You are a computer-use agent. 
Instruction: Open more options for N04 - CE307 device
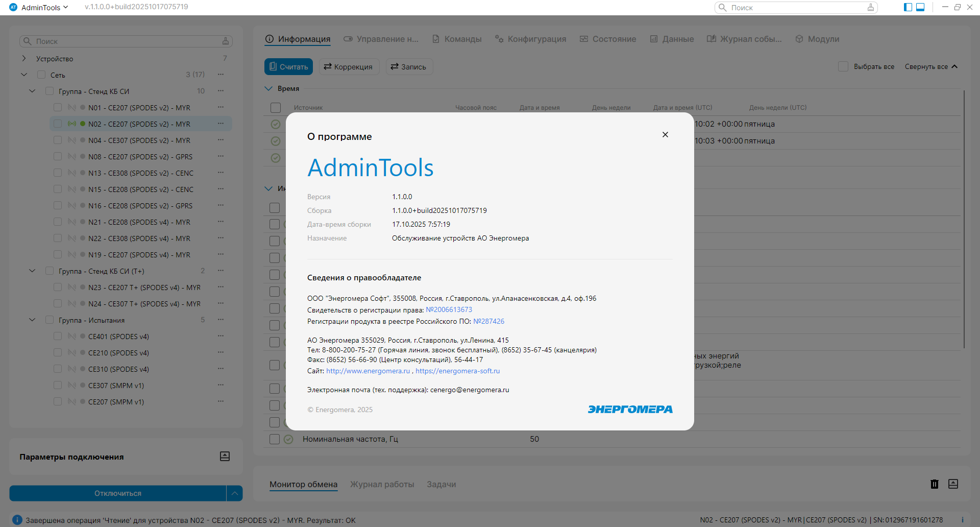220,140
